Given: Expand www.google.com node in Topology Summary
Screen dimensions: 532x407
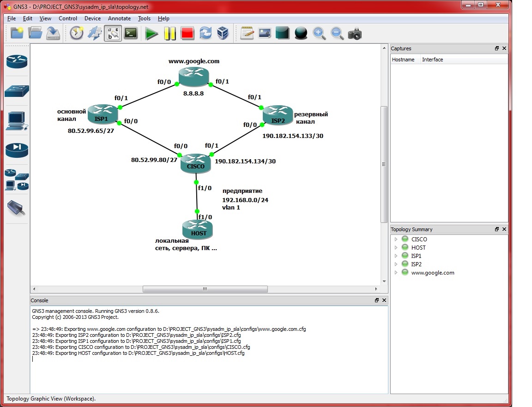Looking at the screenshot, I should (x=396, y=273).
